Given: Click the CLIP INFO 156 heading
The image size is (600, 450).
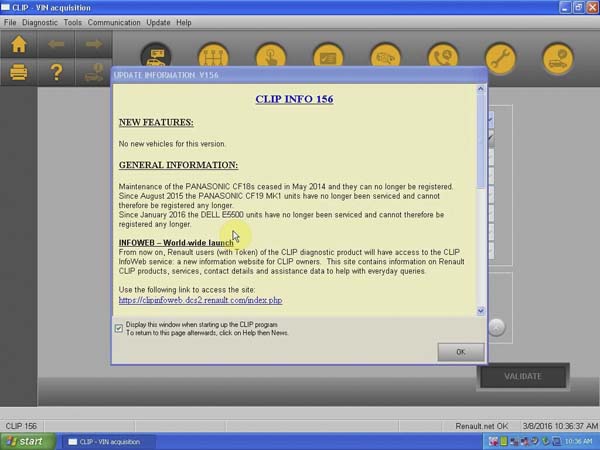Looking at the screenshot, I should pos(294,99).
